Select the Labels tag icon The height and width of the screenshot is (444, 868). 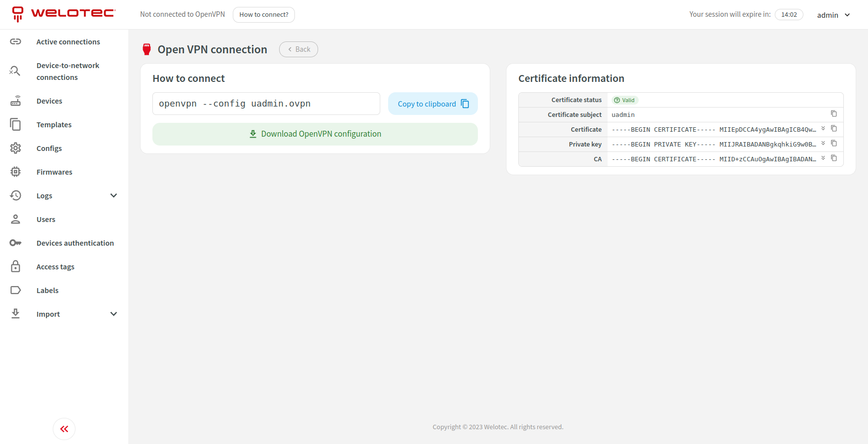[16, 290]
